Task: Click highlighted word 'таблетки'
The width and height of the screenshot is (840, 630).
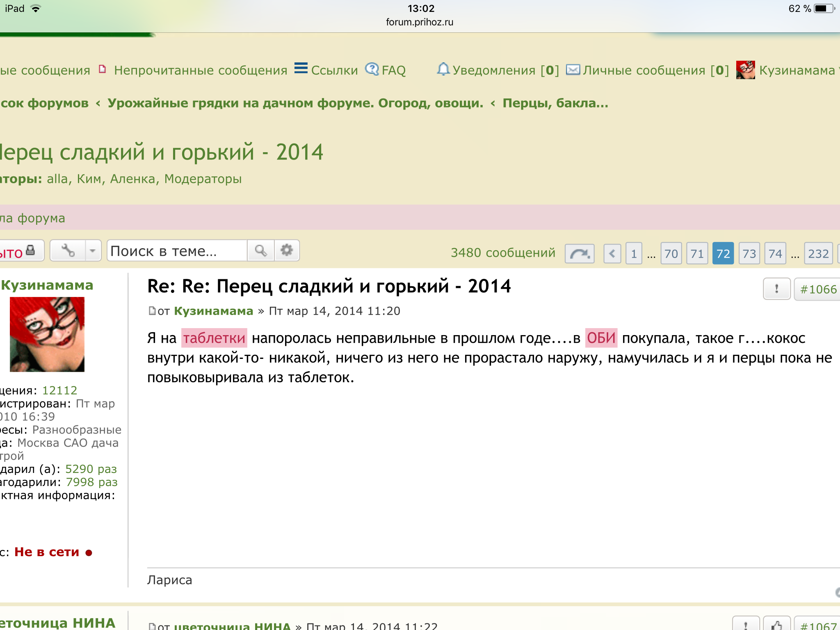Action: (x=214, y=338)
